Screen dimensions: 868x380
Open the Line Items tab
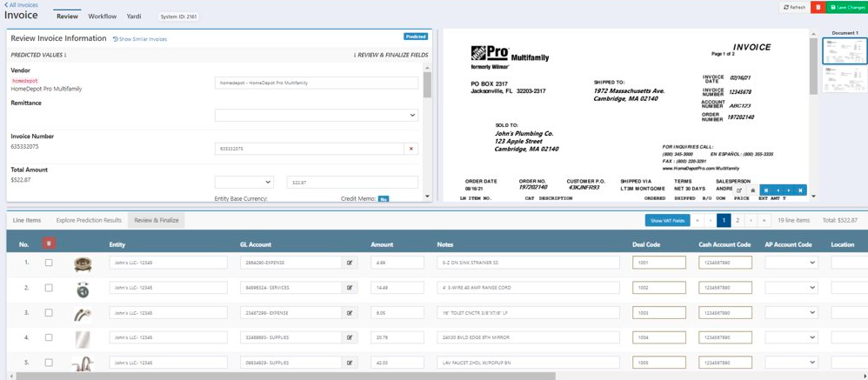27,220
